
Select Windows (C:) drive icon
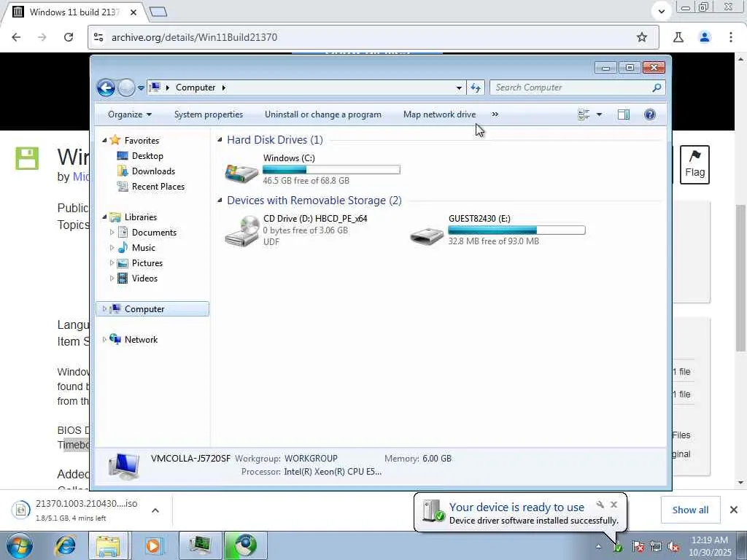click(241, 172)
